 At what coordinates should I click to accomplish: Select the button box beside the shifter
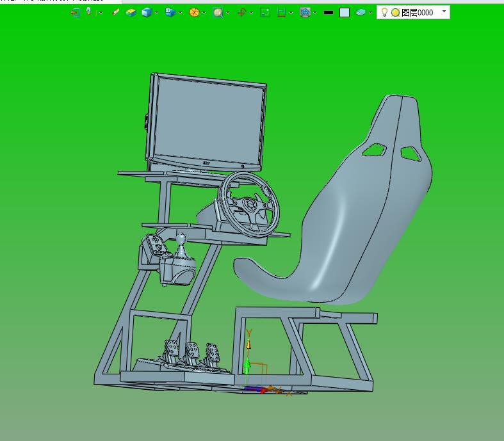tap(155, 245)
